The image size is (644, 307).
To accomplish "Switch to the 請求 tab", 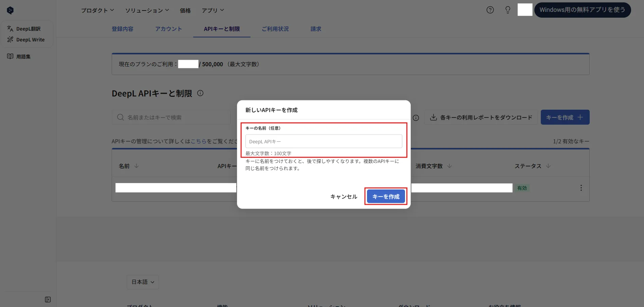I will point(316,29).
